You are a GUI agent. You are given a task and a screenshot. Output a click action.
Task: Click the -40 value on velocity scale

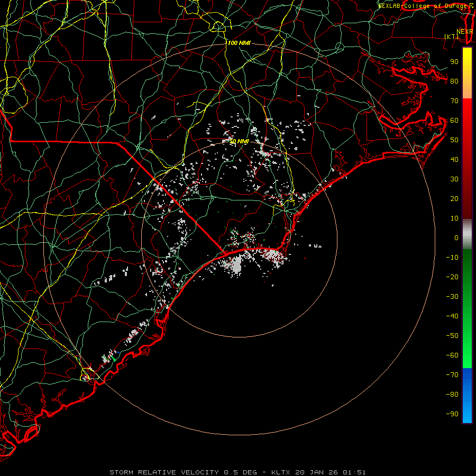click(x=452, y=316)
